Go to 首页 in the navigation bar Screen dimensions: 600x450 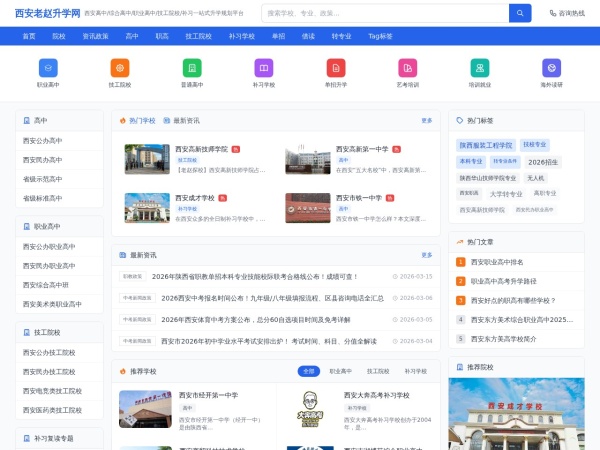click(x=29, y=36)
